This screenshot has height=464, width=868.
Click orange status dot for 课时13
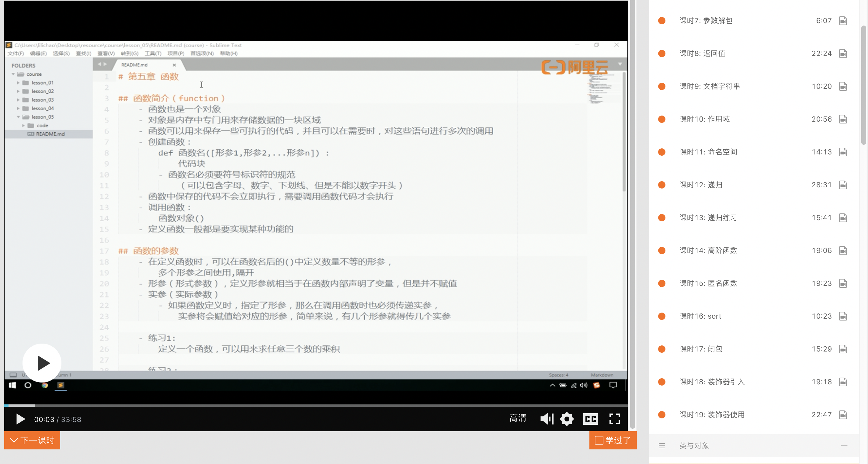pos(662,218)
